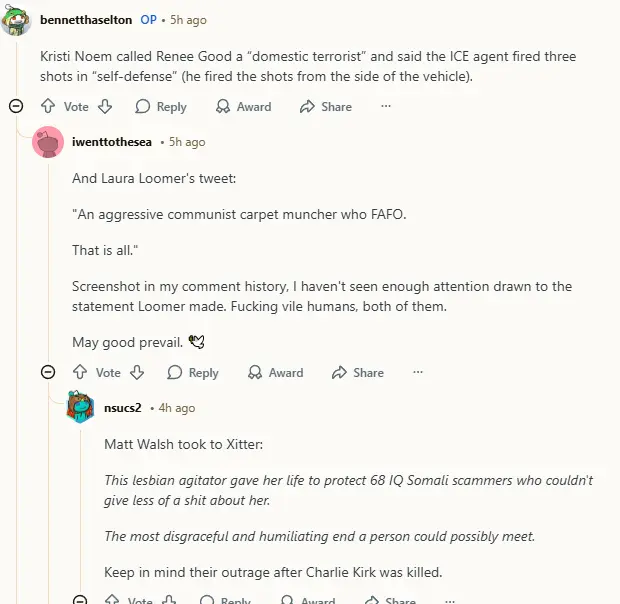Open bennetthaselton's user profile link
The height and width of the screenshot is (604, 620).
86,20
